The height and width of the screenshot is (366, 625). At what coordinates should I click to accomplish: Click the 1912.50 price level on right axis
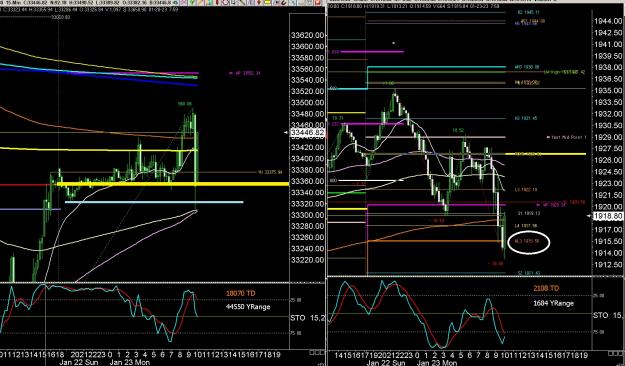[x=608, y=264]
